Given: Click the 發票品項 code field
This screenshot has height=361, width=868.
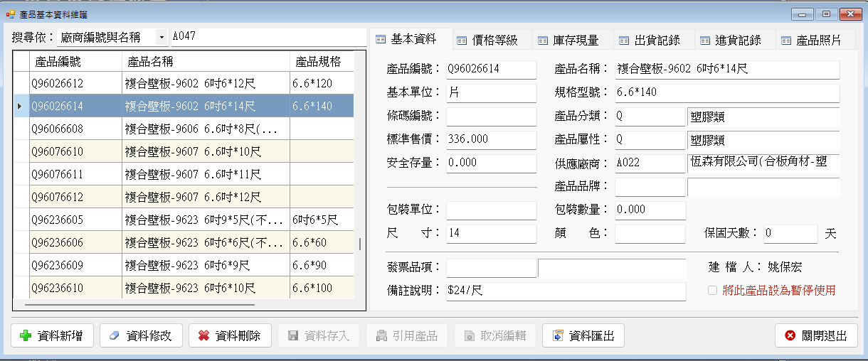Looking at the screenshot, I should [x=491, y=268].
